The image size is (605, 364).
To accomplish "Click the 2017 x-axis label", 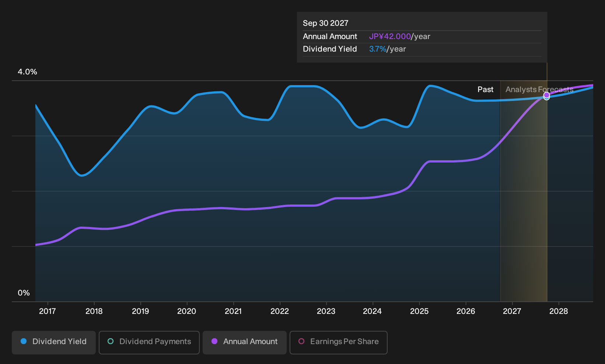I will pos(48,311).
